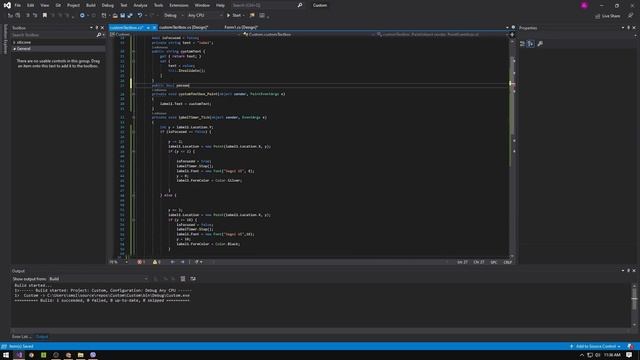Viewport: 640px width, 360px height.
Task: Open the Window menu
Action: point(202,5)
